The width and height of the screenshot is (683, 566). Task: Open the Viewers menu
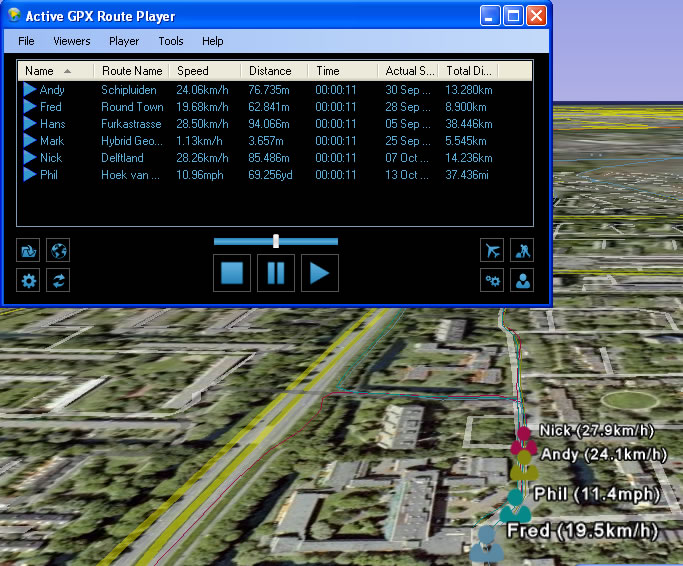pyautogui.click(x=72, y=41)
